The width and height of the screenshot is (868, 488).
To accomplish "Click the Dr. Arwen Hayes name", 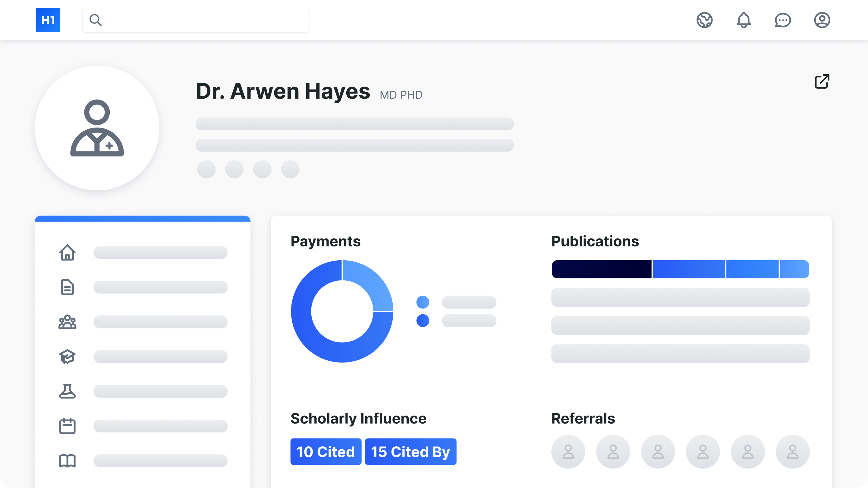I will (283, 91).
